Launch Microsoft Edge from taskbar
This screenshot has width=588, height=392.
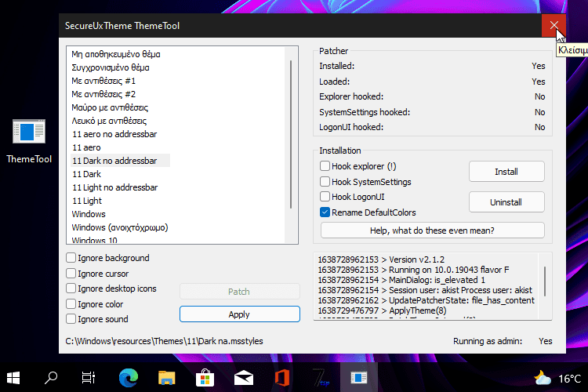pos(129,378)
